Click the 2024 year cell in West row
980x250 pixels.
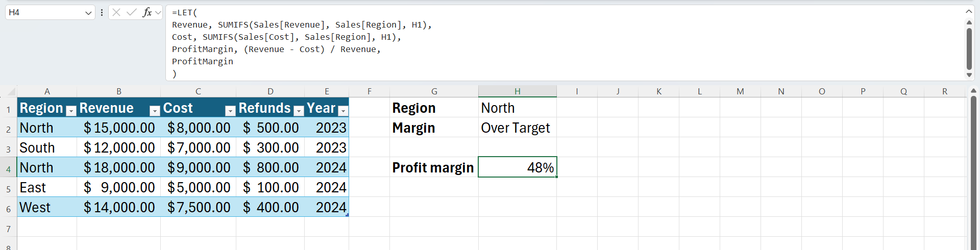tap(327, 207)
